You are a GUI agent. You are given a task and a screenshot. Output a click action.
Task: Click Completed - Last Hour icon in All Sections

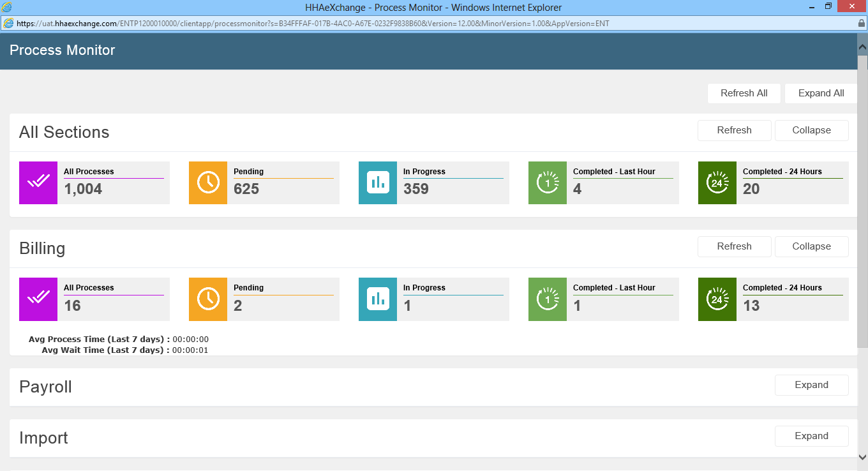tap(548, 183)
